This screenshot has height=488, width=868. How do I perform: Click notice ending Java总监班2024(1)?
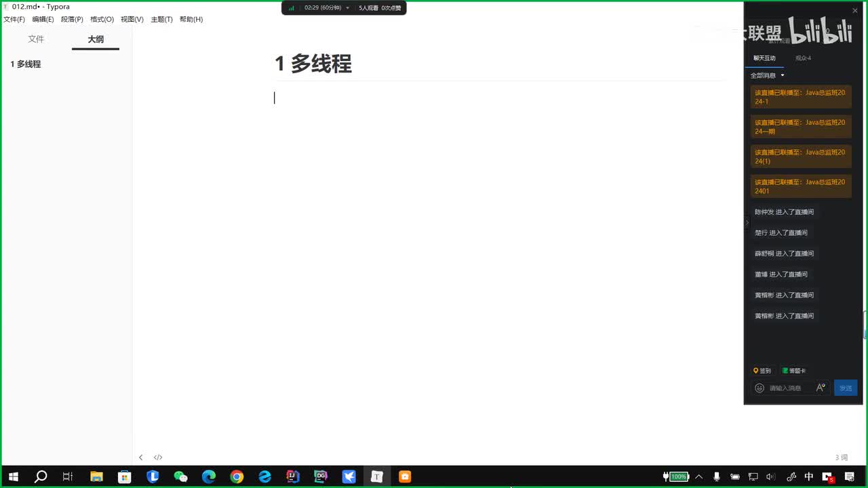[x=801, y=157]
